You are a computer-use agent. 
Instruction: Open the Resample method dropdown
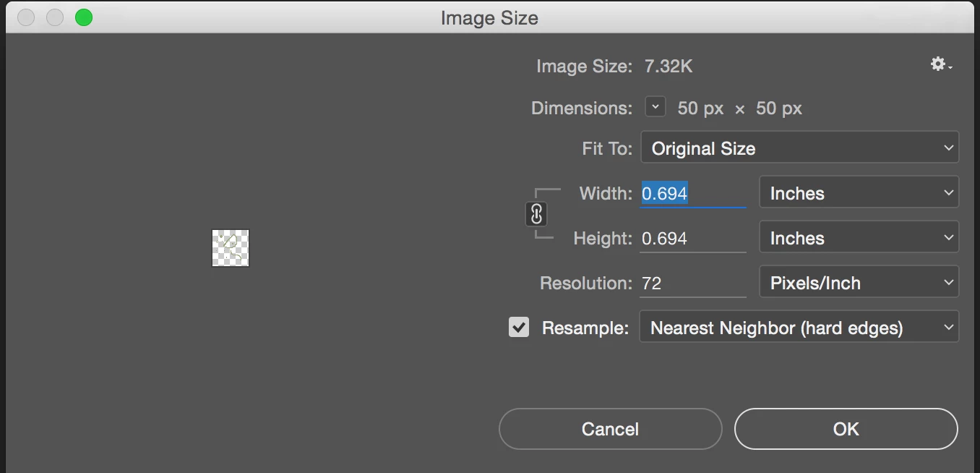tap(799, 328)
